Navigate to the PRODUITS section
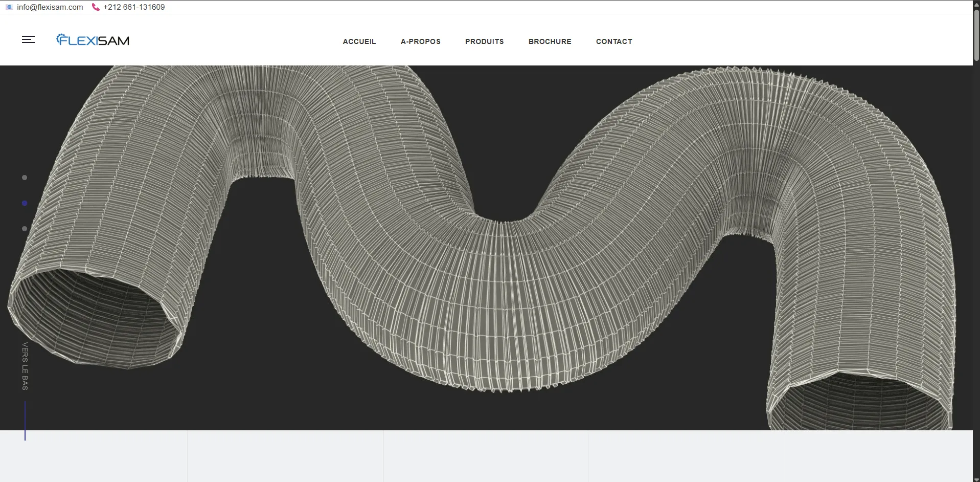This screenshot has height=482, width=980. 484,41
